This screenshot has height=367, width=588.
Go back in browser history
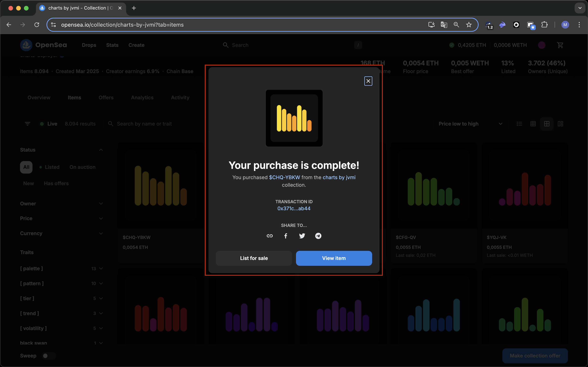coord(9,25)
